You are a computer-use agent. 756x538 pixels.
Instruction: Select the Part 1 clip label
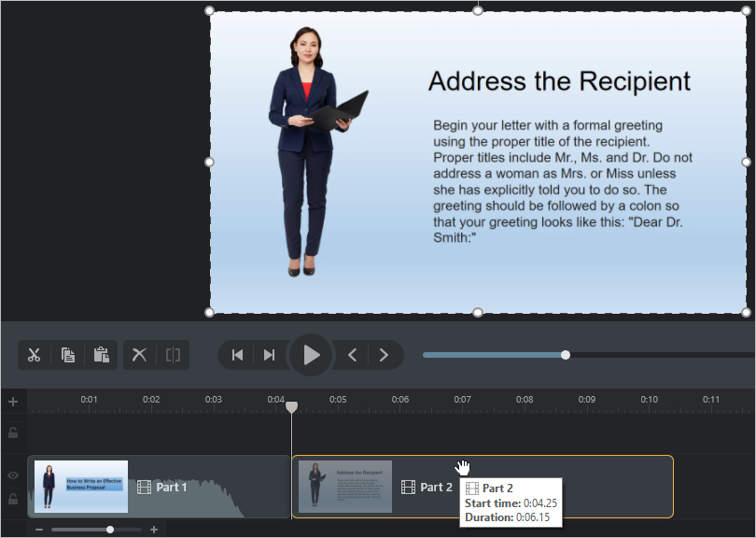tap(171, 488)
